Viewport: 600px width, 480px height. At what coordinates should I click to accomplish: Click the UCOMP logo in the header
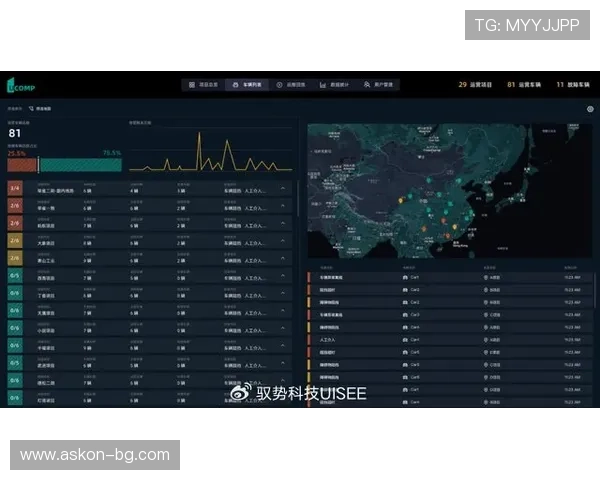pyautogui.click(x=21, y=85)
